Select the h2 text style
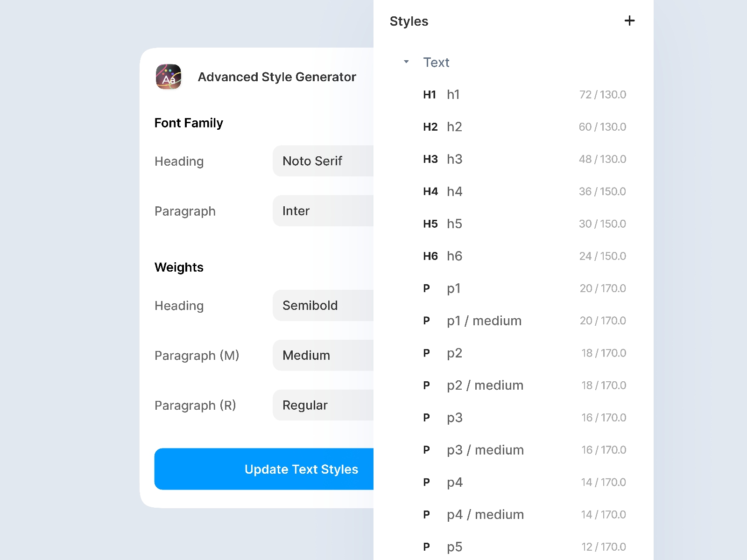 point(455,126)
